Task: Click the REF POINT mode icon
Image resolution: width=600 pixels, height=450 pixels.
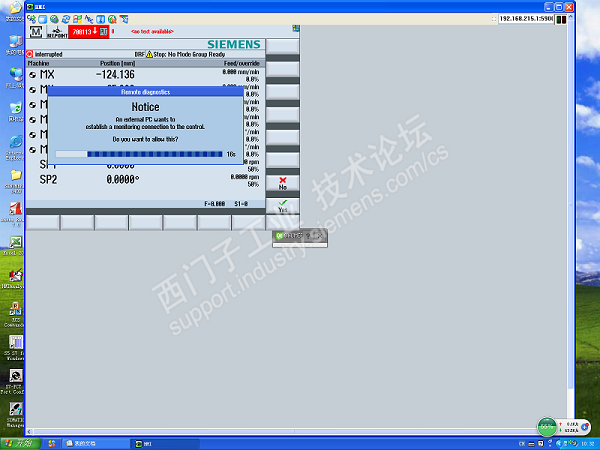Action: pos(57,32)
